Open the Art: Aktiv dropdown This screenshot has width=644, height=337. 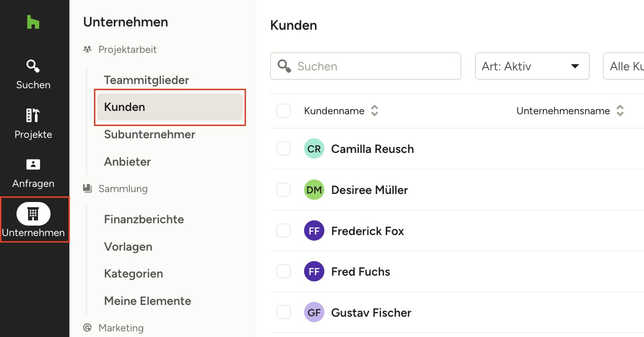(532, 66)
